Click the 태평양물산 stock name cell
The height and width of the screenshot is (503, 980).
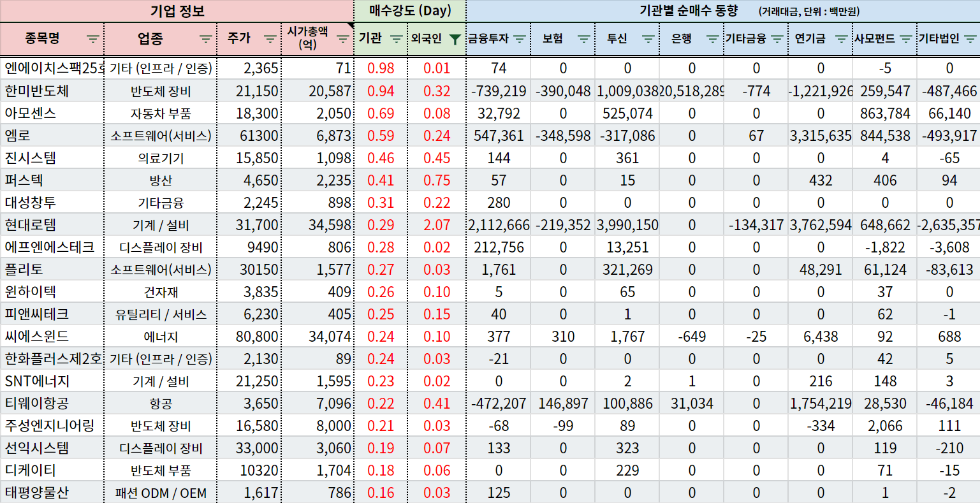pos(52,492)
